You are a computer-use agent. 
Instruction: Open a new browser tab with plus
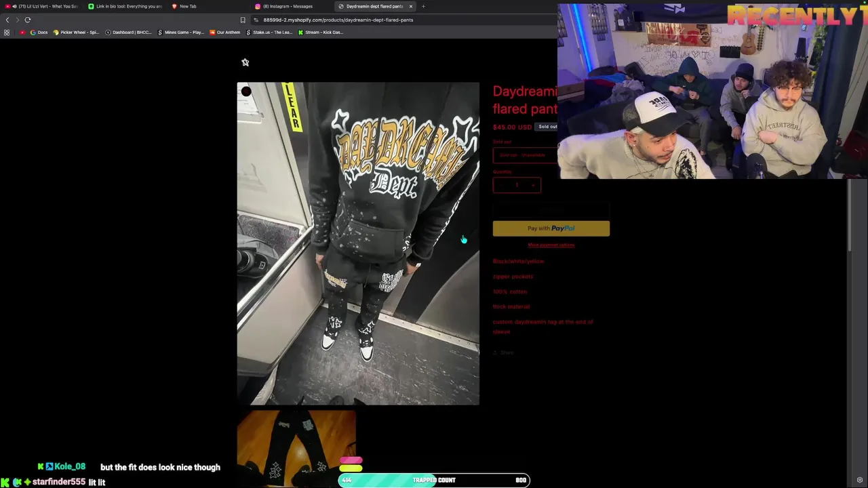point(423,6)
